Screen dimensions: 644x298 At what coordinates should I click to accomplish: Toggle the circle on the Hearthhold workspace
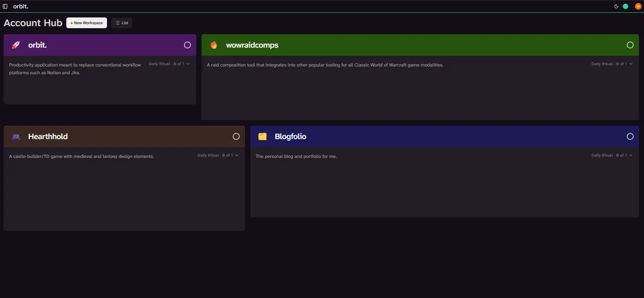click(236, 137)
